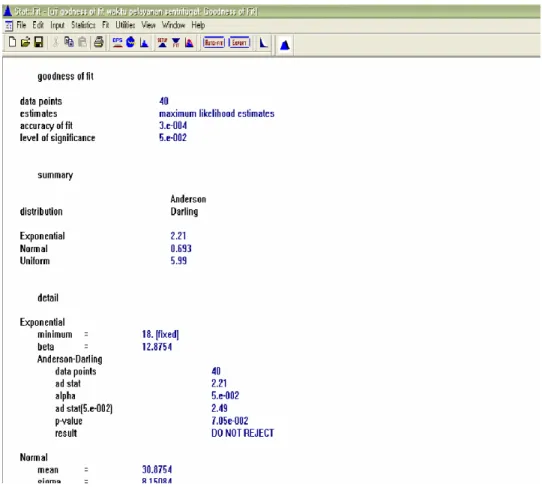Click the New document icon
Screen dimensions: 542x487
click(x=12, y=42)
